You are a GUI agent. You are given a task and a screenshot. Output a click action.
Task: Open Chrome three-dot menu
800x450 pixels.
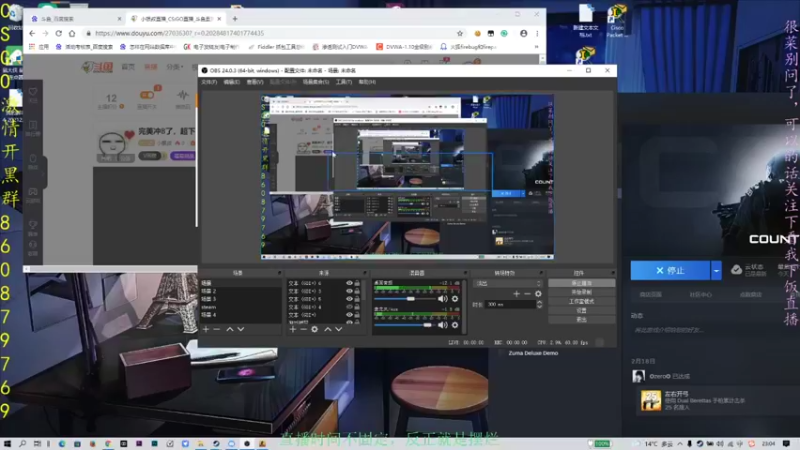(537, 33)
